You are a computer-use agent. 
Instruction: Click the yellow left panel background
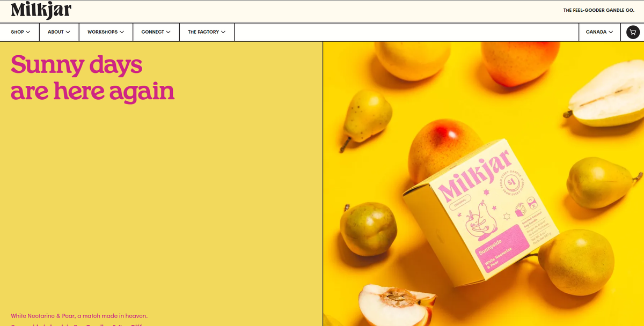pyautogui.click(x=161, y=204)
